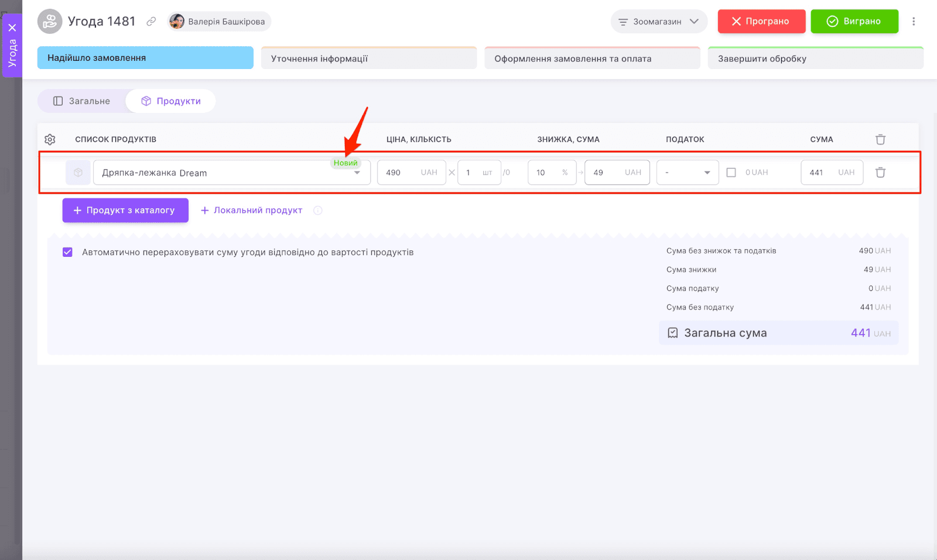Toggle the tax checkbox for 0 UAH
This screenshot has width=937, height=560.
[731, 173]
